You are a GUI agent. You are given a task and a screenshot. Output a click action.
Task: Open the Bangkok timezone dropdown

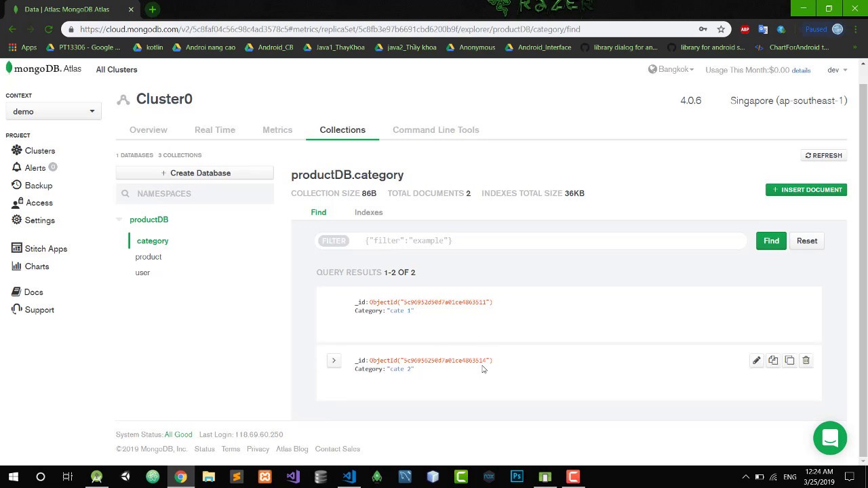pyautogui.click(x=671, y=69)
